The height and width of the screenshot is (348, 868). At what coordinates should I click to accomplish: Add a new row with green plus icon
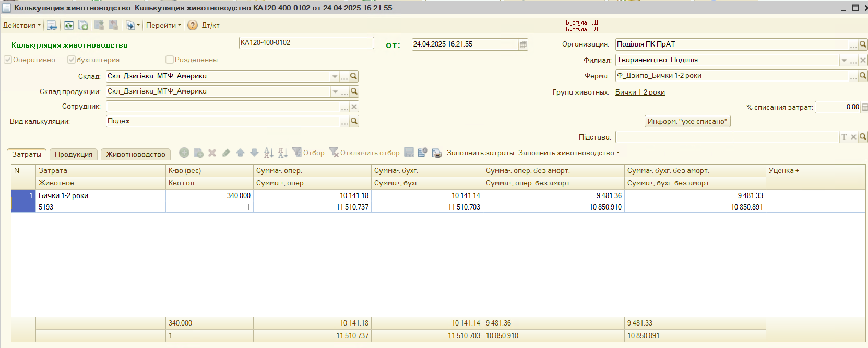coord(184,153)
